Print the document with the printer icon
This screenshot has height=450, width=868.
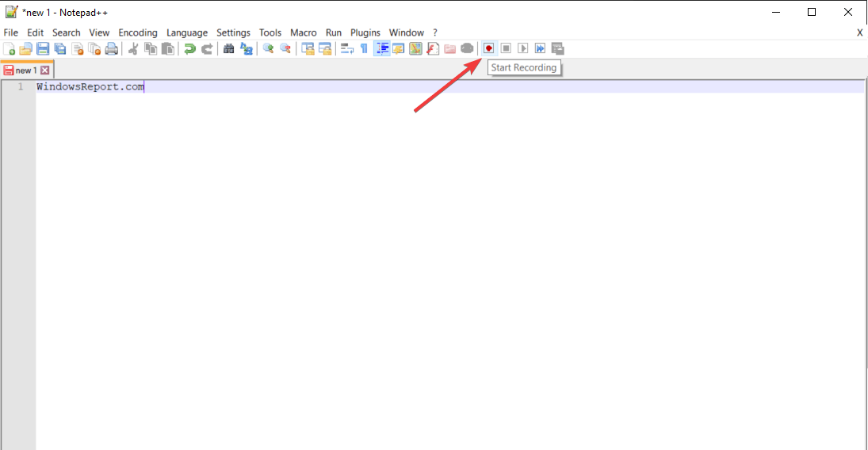111,48
